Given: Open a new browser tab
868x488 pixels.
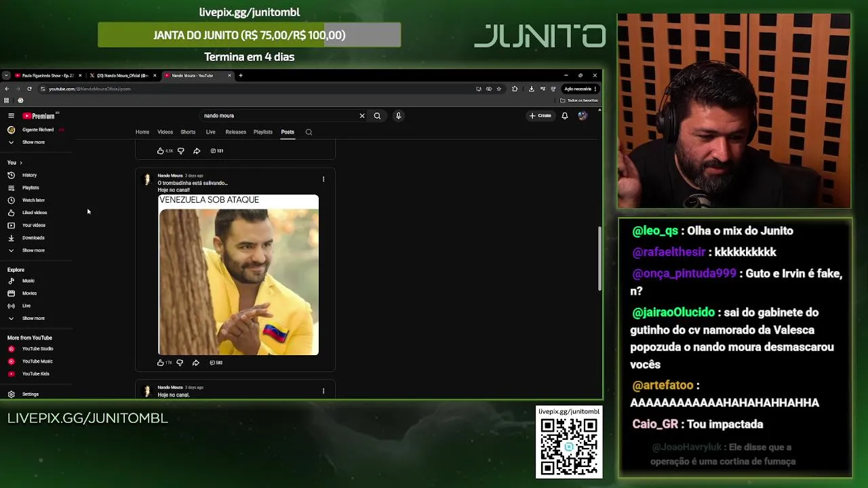Looking at the screenshot, I should point(241,75).
